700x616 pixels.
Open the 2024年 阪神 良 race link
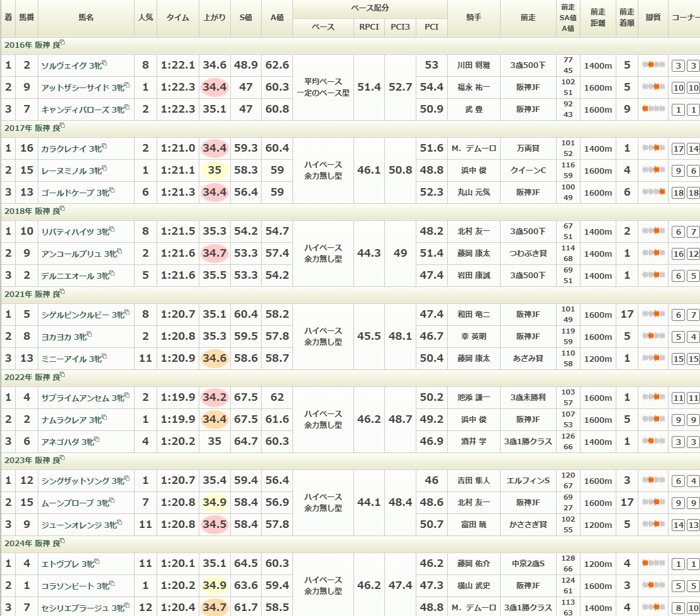point(31,544)
